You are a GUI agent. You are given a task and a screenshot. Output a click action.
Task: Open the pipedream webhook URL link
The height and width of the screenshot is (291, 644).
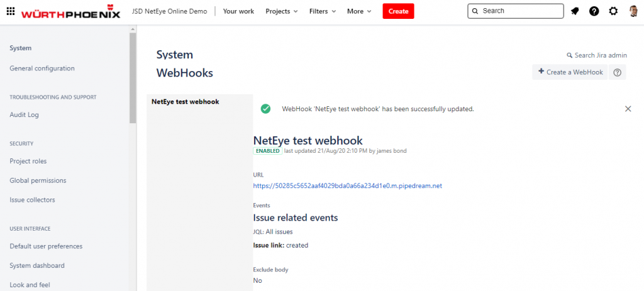click(347, 185)
